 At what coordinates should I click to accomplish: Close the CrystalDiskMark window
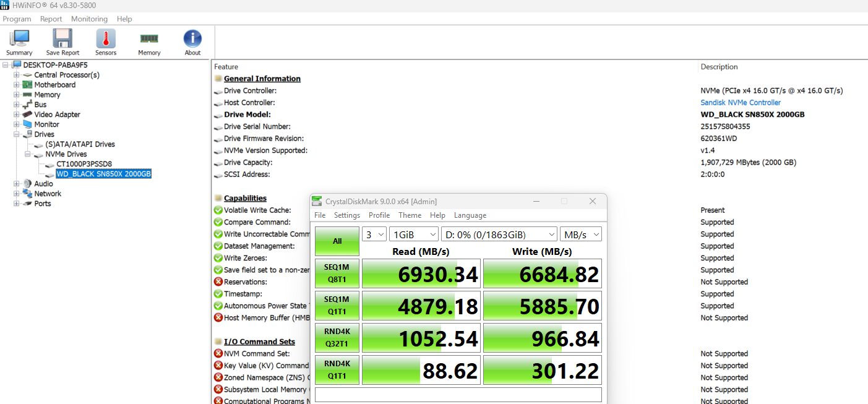592,201
